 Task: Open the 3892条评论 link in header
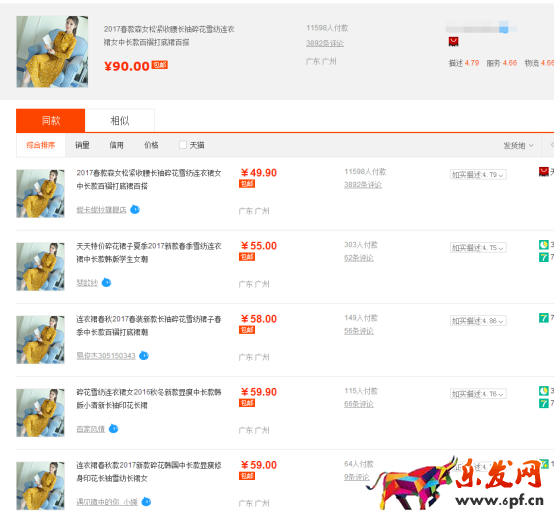325,43
